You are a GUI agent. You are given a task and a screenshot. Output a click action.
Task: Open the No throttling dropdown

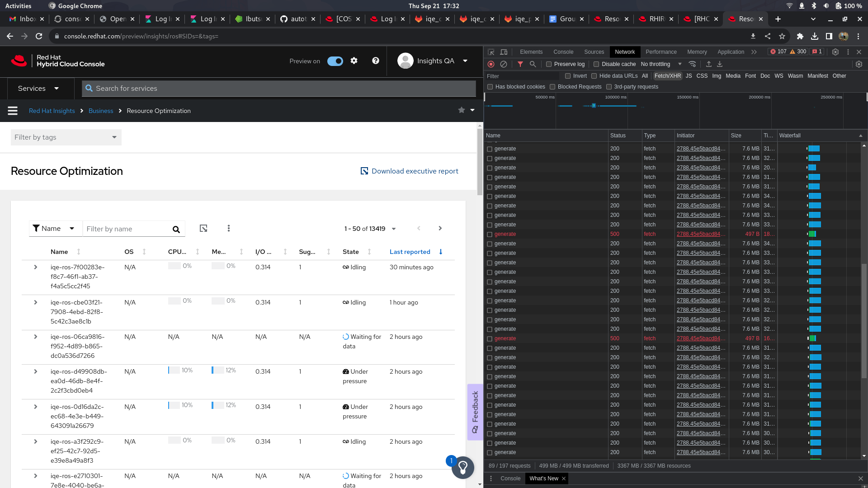[661, 64]
